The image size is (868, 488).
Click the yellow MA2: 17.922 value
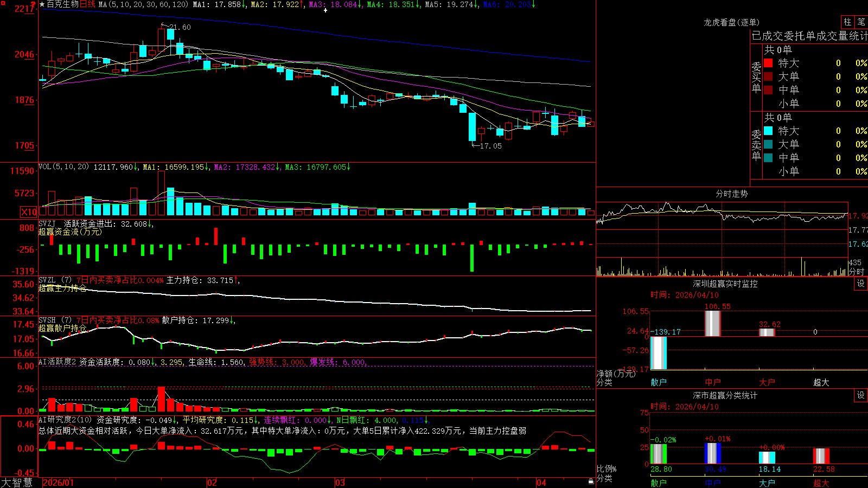pos(277,4)
